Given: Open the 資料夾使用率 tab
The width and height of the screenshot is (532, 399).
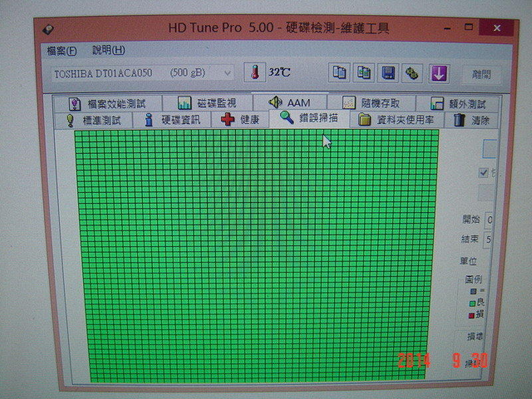Looking at the screenshot, I should coord(396,120).
